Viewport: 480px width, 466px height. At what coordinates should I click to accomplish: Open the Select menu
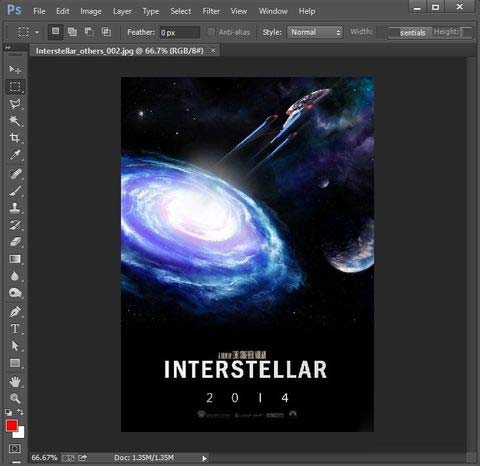click(x=181, y=11)
